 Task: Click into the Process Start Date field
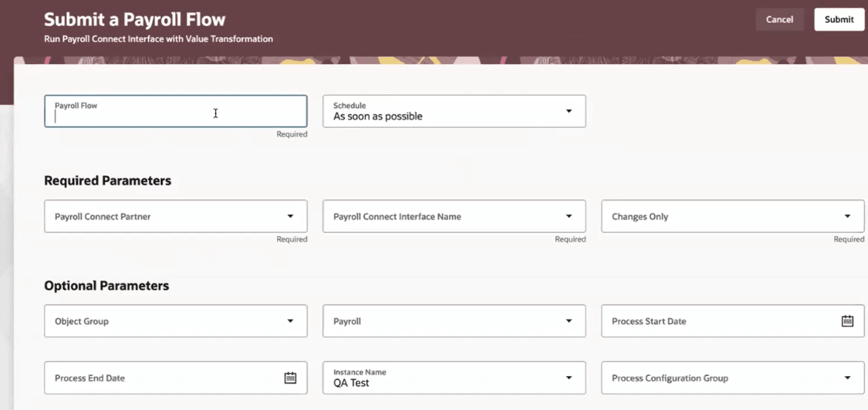[x=732, y=321]
